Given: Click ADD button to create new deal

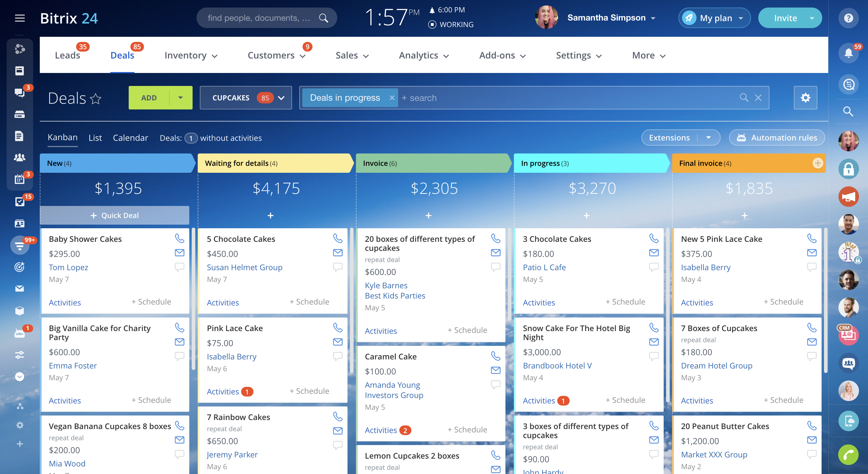Looking at the screenshot, I should (x=148, y=97).
